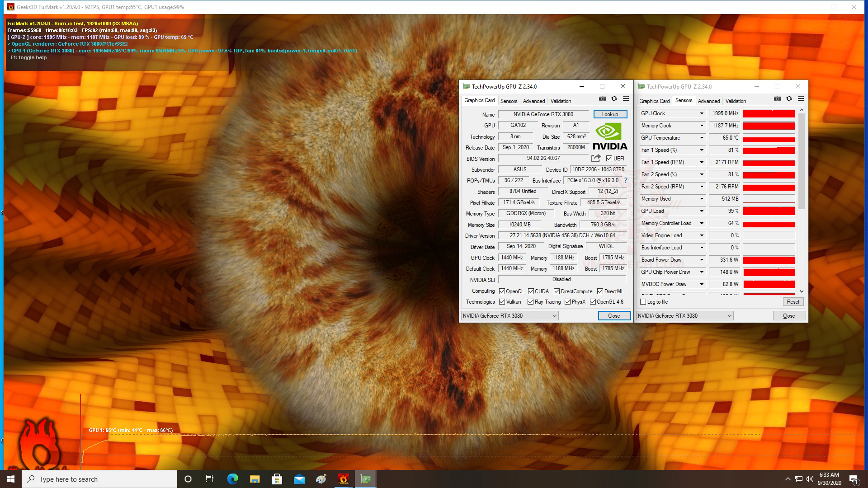868x488 pixels.
Task: Open Microsoft Edge from the taskbar
Action: click(232, 479)
